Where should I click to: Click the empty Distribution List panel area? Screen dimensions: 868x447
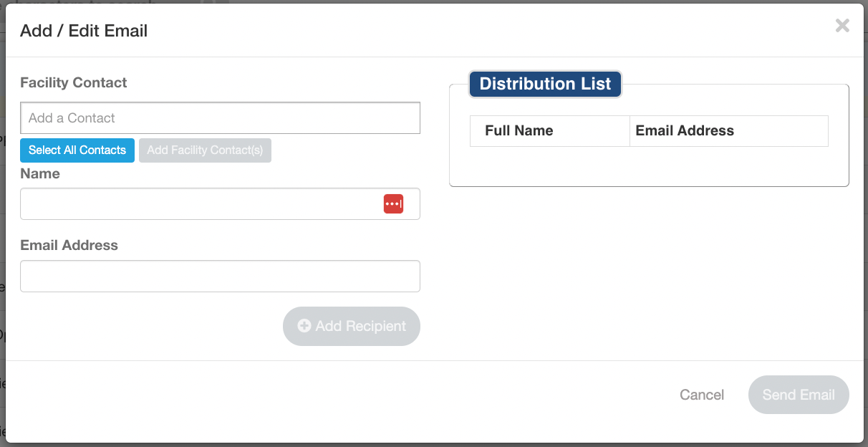[x=648, y=166]
